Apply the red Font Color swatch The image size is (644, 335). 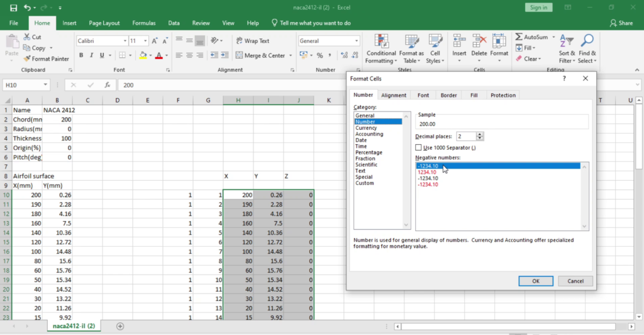[x=159, y=55]
